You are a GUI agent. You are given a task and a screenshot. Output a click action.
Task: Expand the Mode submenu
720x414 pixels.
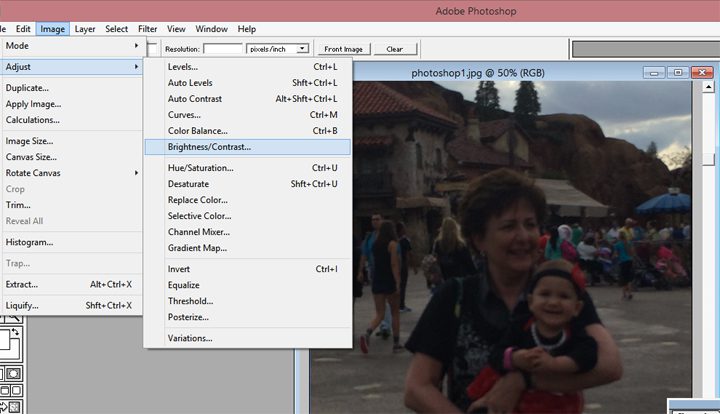[x=71, y=45]
